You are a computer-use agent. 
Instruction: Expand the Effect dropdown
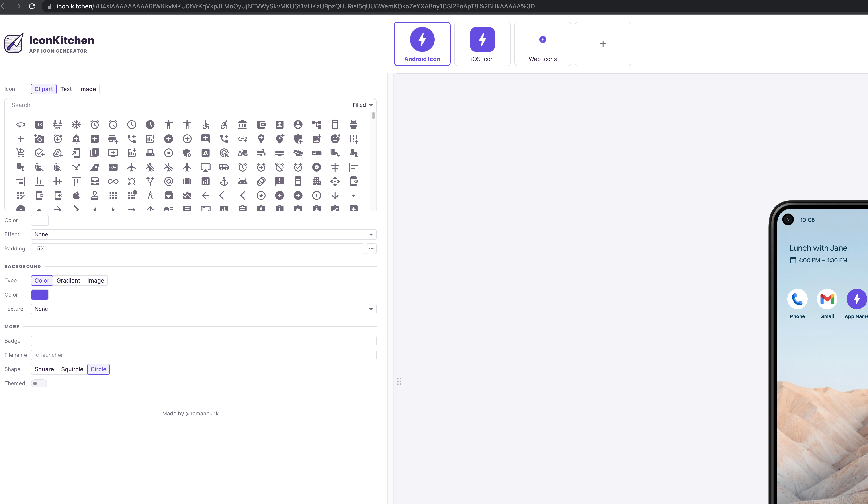click(x=203, y=235)
